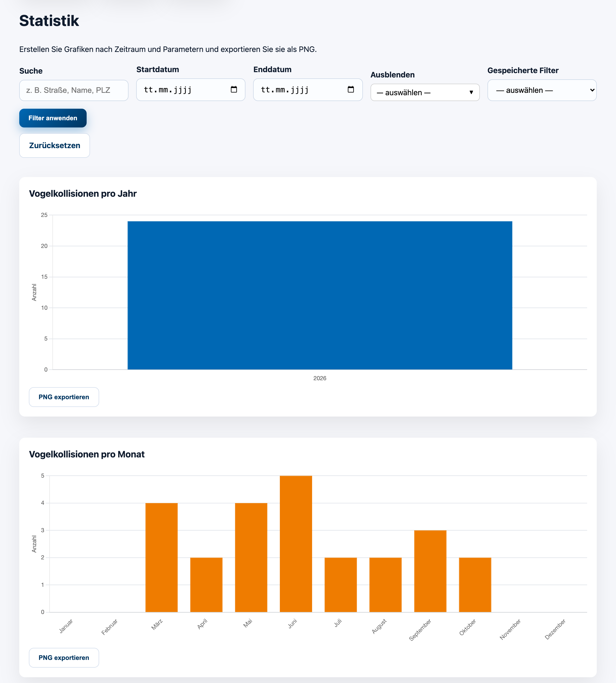Export the yearly chart as PNG
The image size is (616, 683).
point(64,397)
